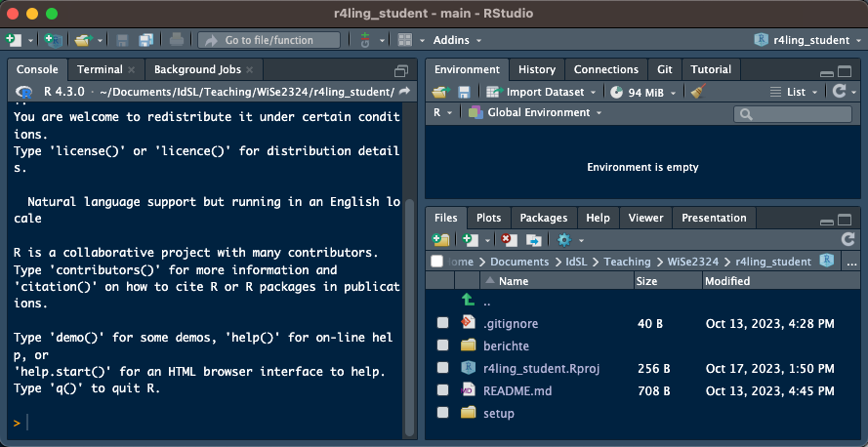This screenshot has width=868, height=447.
Task: Open the Global Environment dropdown
Action: pyautogui.click(x=535, y=113)
